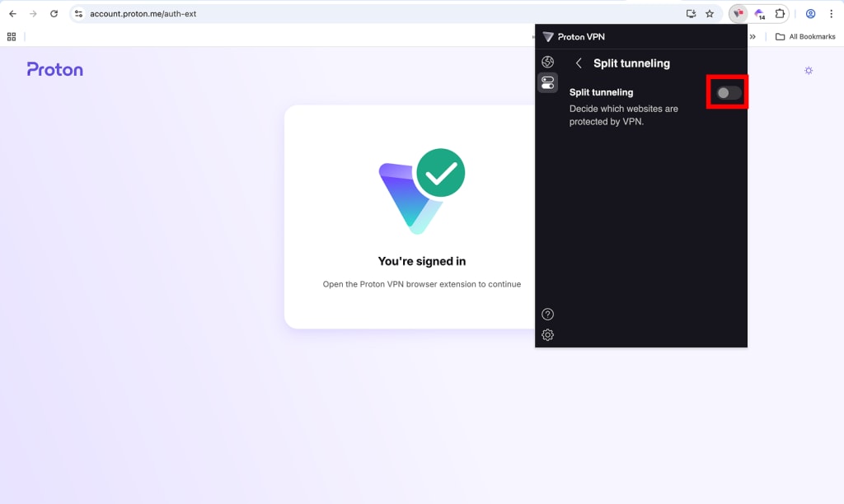Toggle page theme with the sun icon

[809, 71]
